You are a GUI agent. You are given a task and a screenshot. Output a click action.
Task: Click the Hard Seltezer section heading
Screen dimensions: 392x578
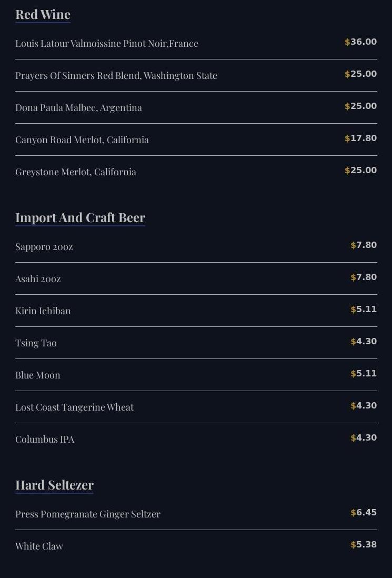(54, 485)
